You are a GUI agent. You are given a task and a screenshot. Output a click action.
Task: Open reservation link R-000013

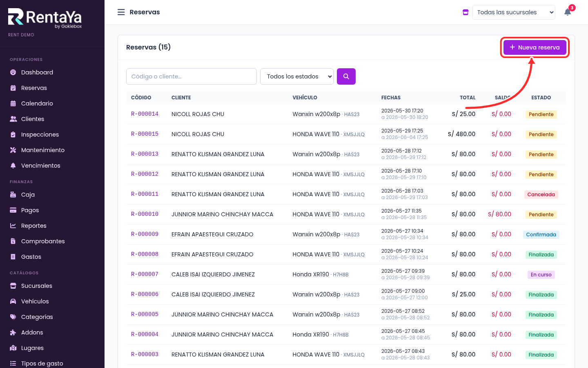[145, 154]
